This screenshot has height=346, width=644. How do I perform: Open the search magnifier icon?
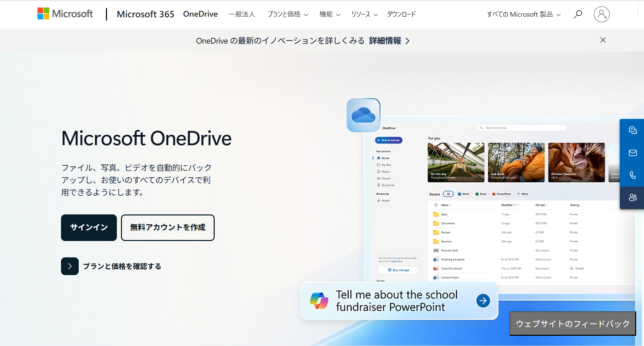578,14
